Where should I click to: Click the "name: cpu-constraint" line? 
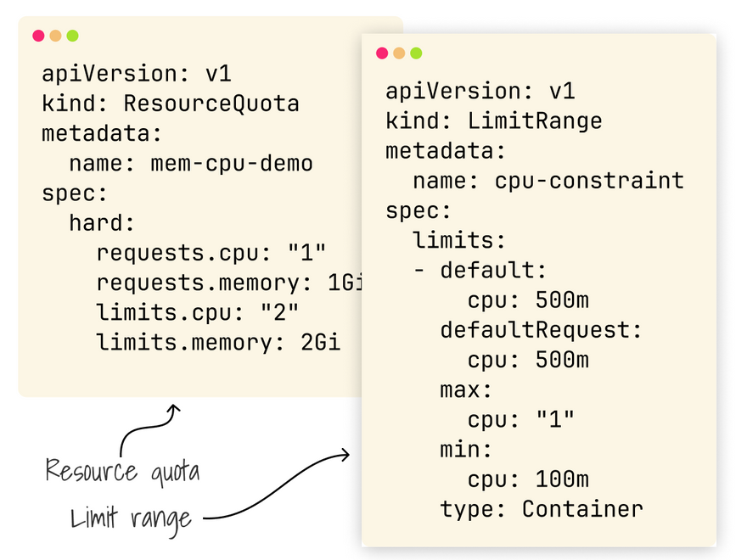pyautogui.click(x=548, y=180)
